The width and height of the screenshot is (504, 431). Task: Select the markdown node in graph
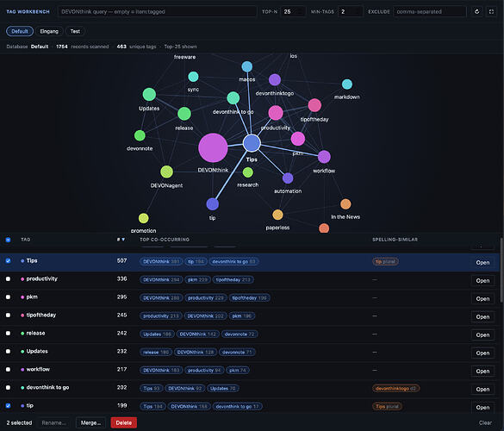[347, 84]
